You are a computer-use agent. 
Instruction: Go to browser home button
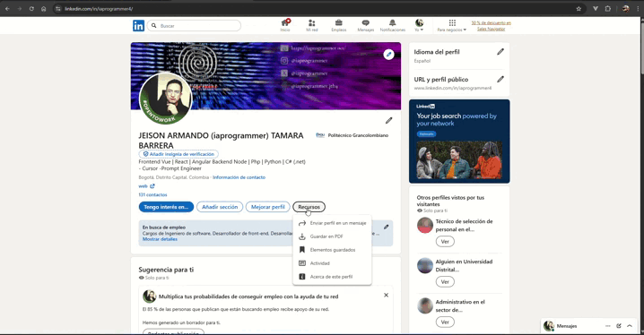tap(44, 9)
